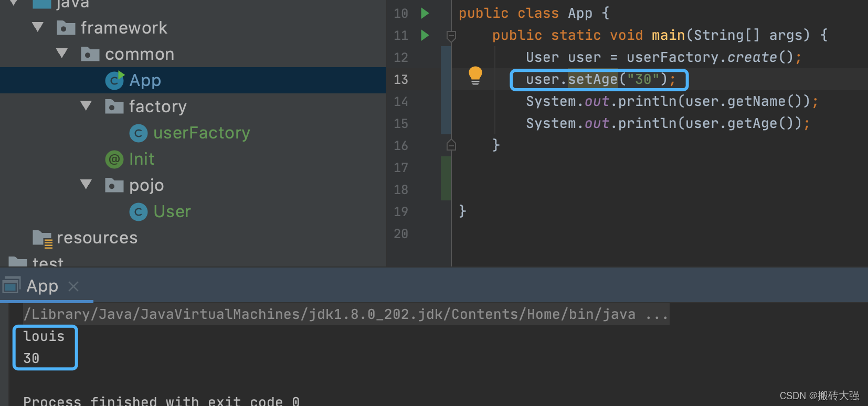This screenshot has width=868, height=406.
Task: Click line number 17 in gutter
Action: point(401,167)
